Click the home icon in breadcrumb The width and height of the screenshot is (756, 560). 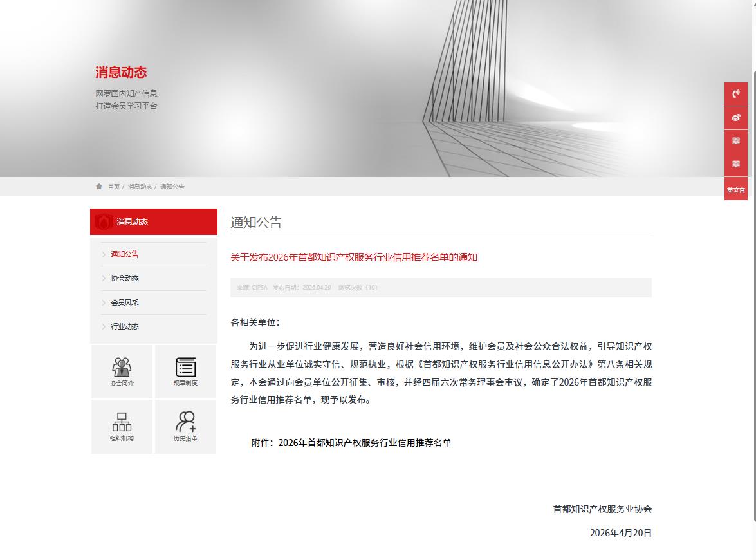[x=99, y=187]
